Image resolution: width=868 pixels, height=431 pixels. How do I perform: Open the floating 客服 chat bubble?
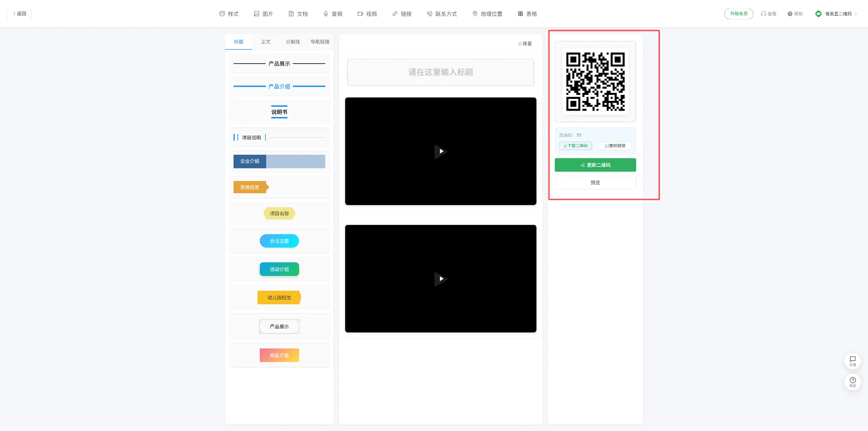(853, 361)
